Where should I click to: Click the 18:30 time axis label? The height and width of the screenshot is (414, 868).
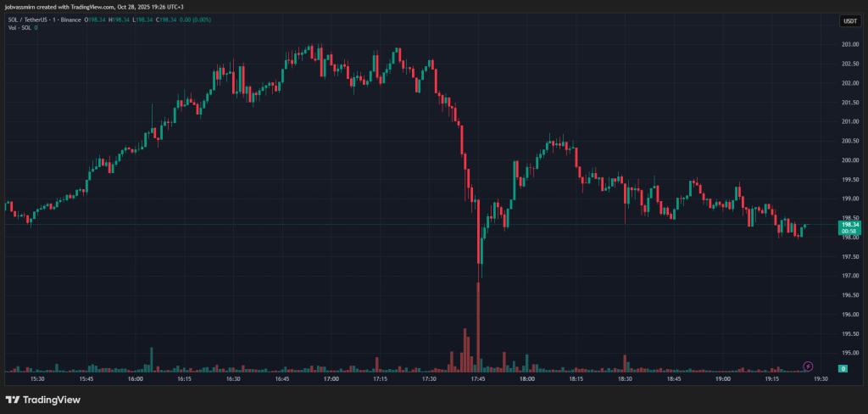point(625,381)
